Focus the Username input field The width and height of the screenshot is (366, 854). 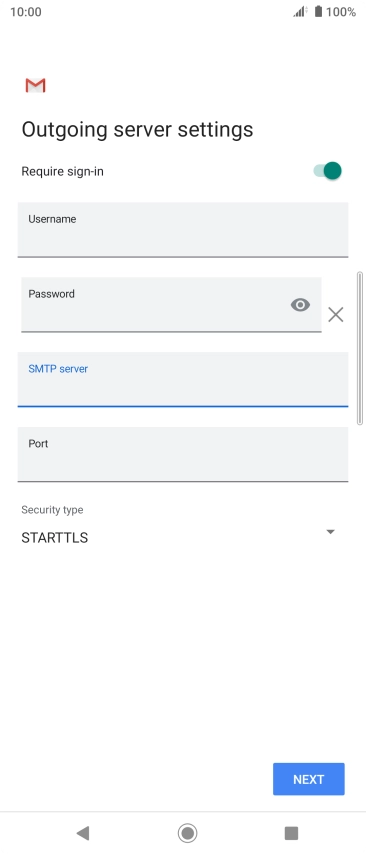183,230
